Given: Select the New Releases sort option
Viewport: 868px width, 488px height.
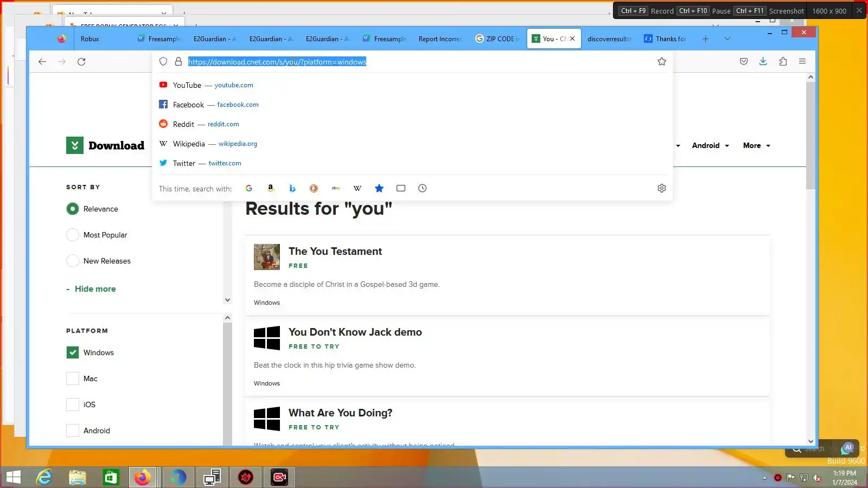Looking at the screenshot, I should click(73, 261).
